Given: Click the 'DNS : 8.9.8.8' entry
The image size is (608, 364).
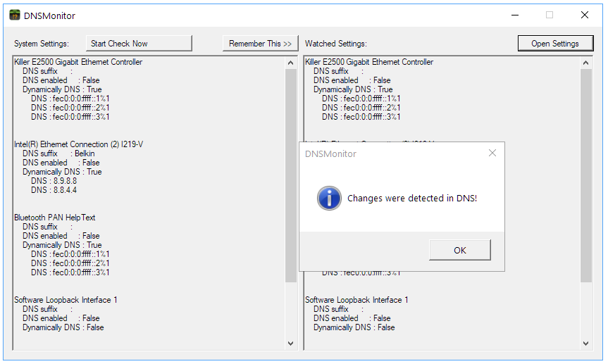Looking at the screenshot, I should point(54,181).
